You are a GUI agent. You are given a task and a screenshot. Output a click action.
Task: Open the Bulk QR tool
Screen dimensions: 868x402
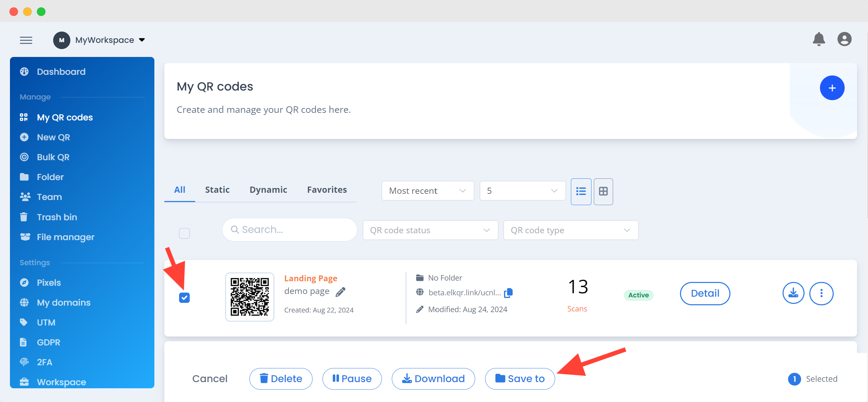coord(52,157)
